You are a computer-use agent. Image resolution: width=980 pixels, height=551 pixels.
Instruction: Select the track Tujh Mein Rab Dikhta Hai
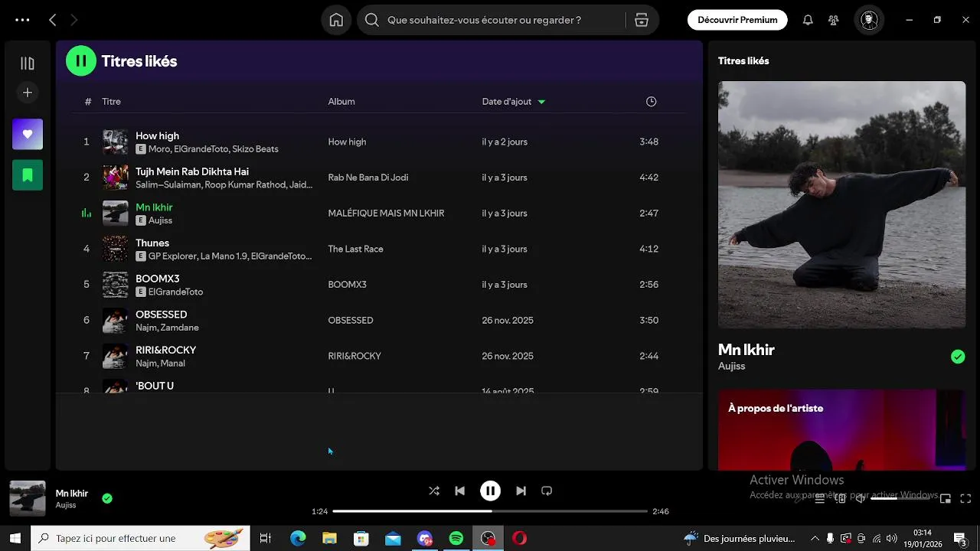[x=378, y=178]
